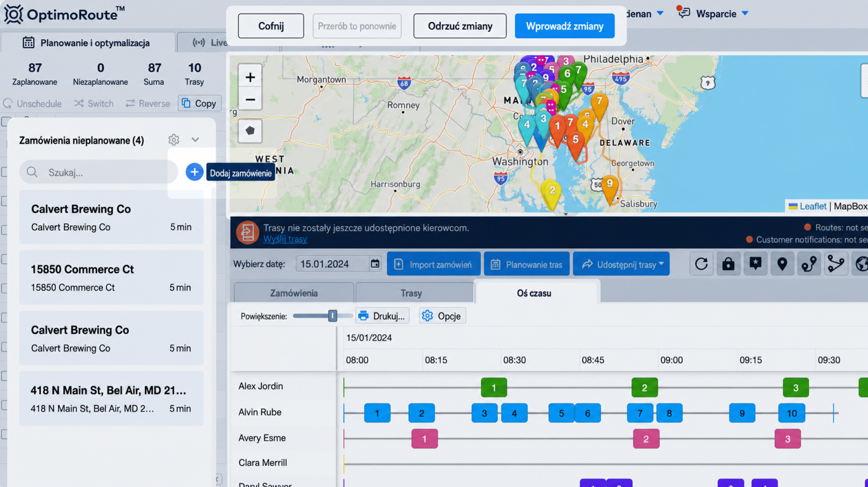This screenshot has width=868, height=487.
Task: Click Odrzuć zmiany button
Action: coord(460,26)
